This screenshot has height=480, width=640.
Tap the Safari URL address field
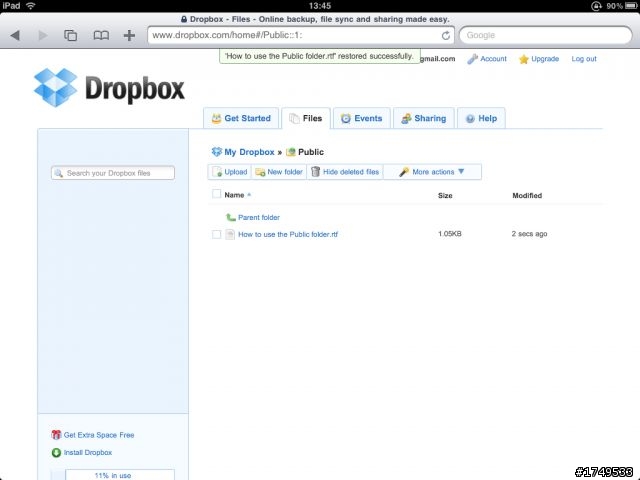pos(301,36)
